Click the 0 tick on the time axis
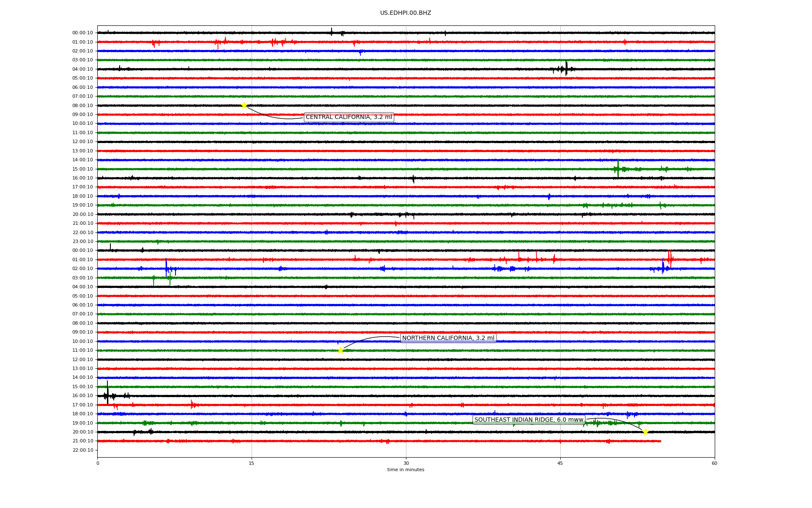Screen dimensions: 812x508 pos(98,463)
